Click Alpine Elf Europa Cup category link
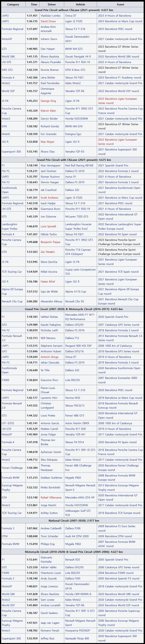This screenshot has width=145, height=644. click(x=12, y=292)
